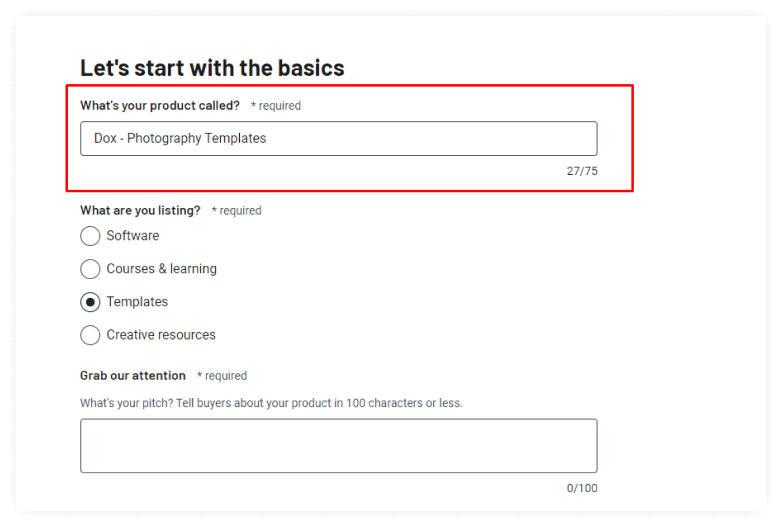
Task: Click required marker next to listing question
Action: 236,210
